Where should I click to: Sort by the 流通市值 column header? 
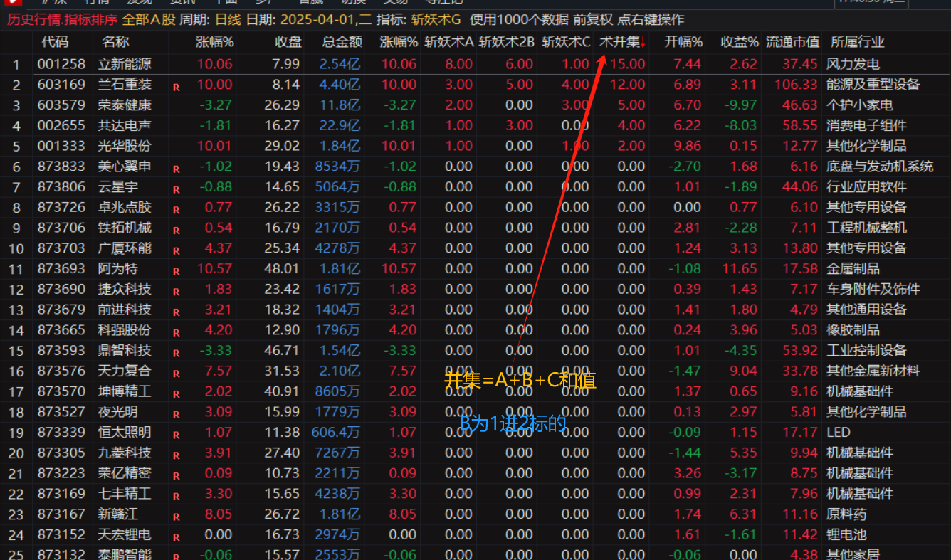792,42
